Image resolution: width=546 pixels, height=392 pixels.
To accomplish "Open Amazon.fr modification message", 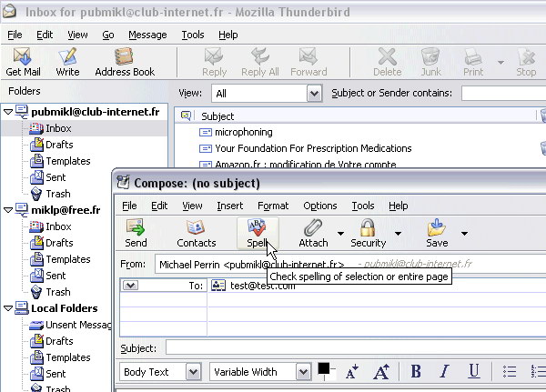I will (306, 164).
